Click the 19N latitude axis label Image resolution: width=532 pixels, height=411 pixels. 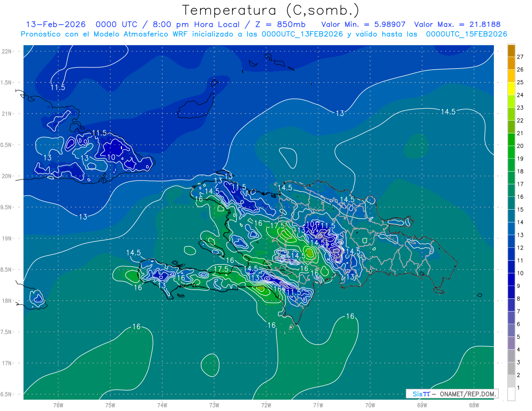coord(7,239)
